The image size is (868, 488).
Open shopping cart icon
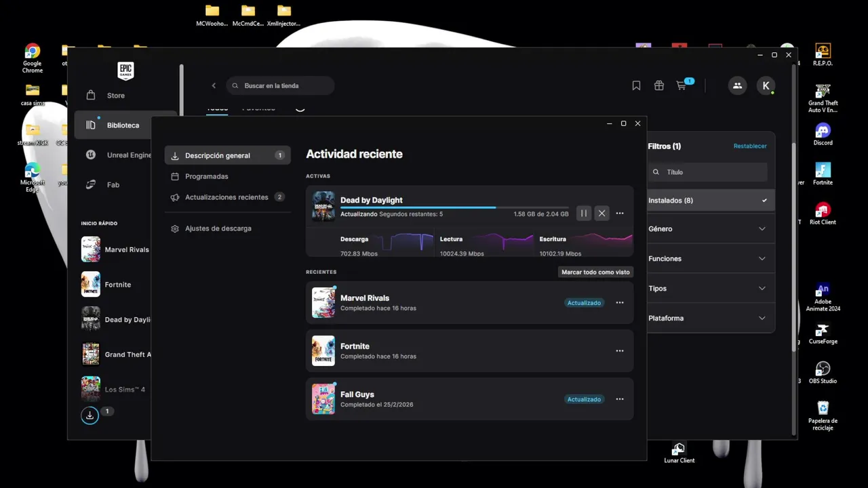pyautogui.click(x=682, y=85)
